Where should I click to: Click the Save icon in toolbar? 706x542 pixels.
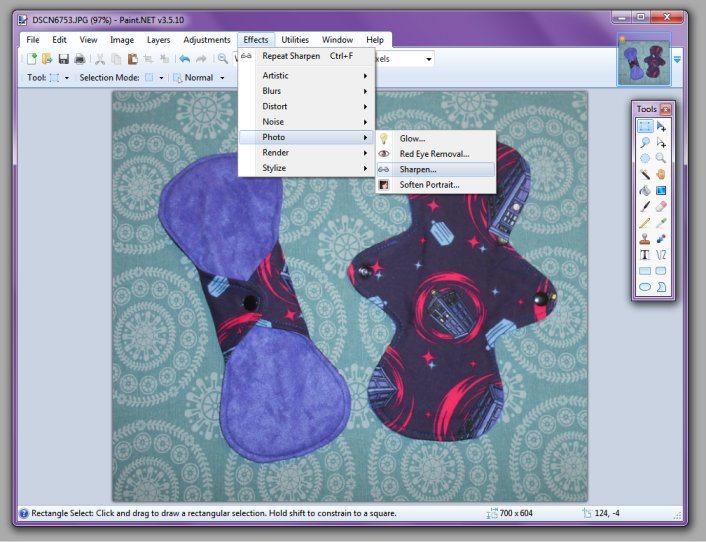[x=64, y=59]
